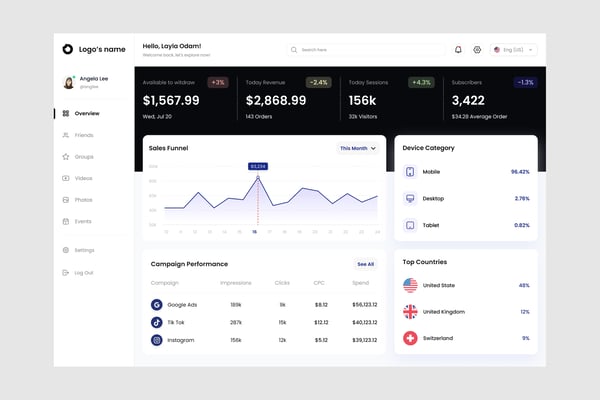
Task: Open notifications bell icon
Action: pos(458,49)
